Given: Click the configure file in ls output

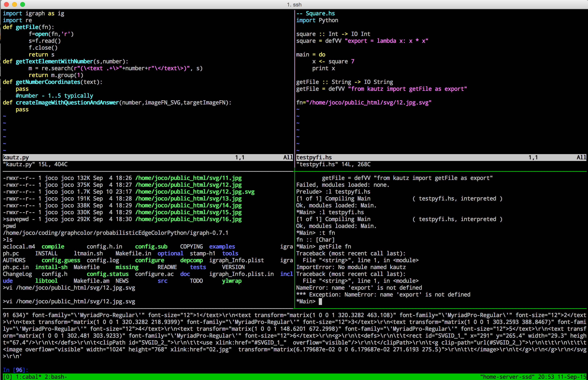Looking at the screenshot, I should [x=149, y=260].
